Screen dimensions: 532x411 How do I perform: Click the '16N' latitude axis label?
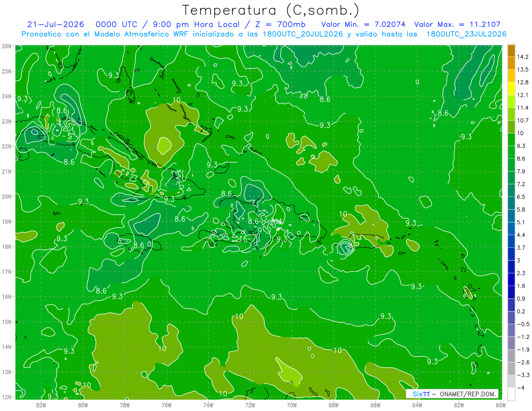tap(7, 297)
